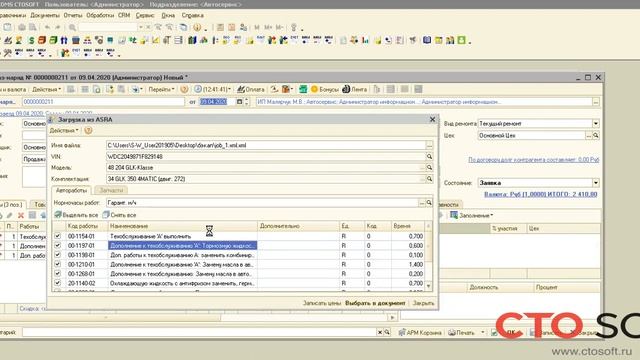Image resolution: width=640 pixels, height=360 pixels.
Task: Open Действия dropdown in ASRA dialog
Action: coord(64,131)
